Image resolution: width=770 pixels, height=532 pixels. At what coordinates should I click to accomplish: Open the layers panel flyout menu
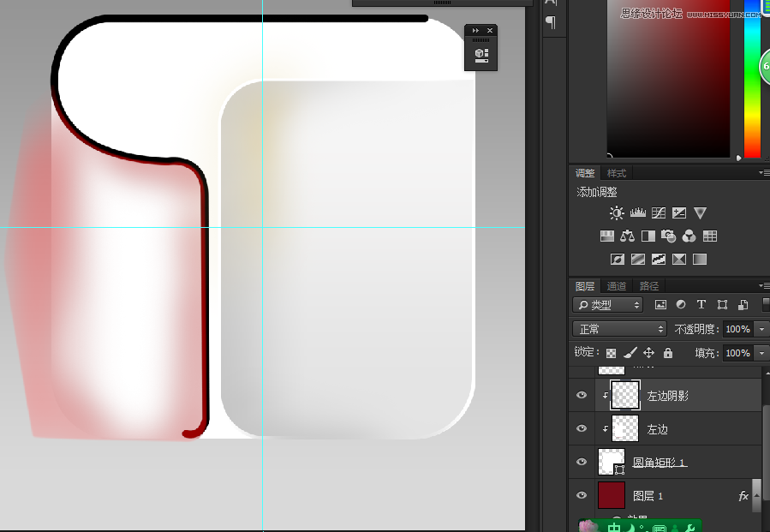(764, 285)
